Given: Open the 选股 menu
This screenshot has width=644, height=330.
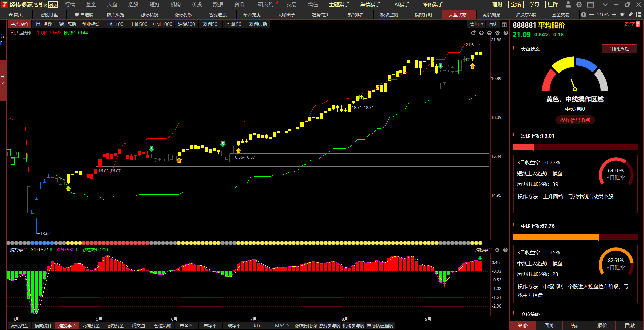Looking at the screenshot, I should [133, 5].
